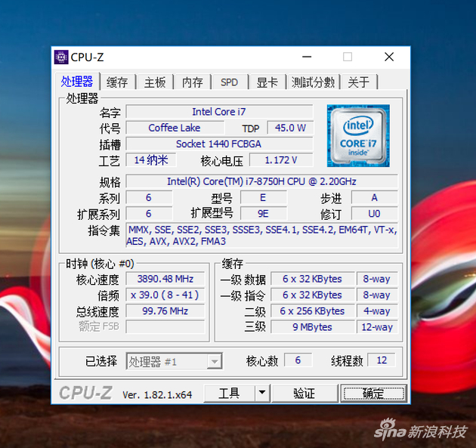Click the socket value 'Socket 1440 FCBGA'
476x448 pixels.
(x=219, y=144)
